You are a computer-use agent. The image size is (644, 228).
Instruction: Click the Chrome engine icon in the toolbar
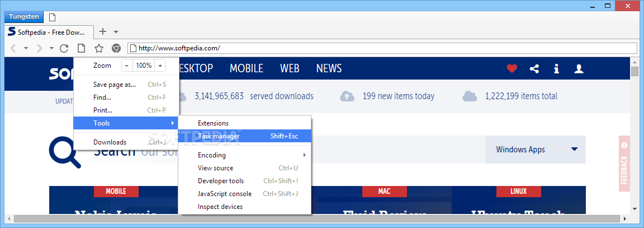116,49
